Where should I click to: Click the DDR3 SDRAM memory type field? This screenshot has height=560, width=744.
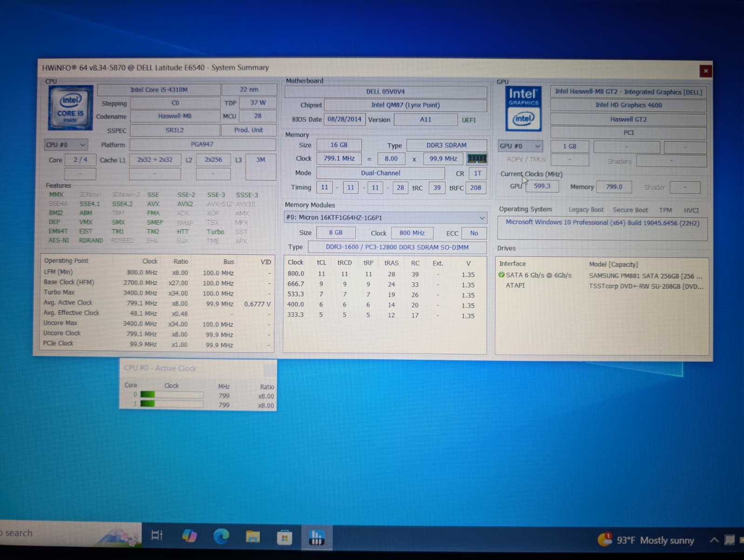tap(446, 145)
